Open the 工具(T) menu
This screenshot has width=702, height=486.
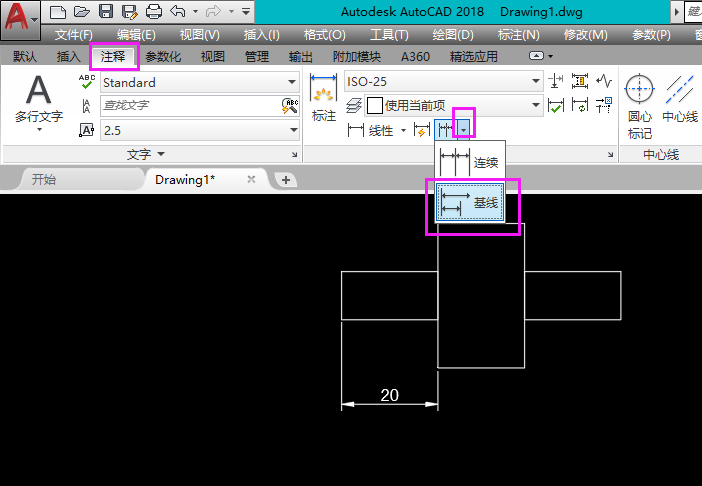[x=389, y=34]
